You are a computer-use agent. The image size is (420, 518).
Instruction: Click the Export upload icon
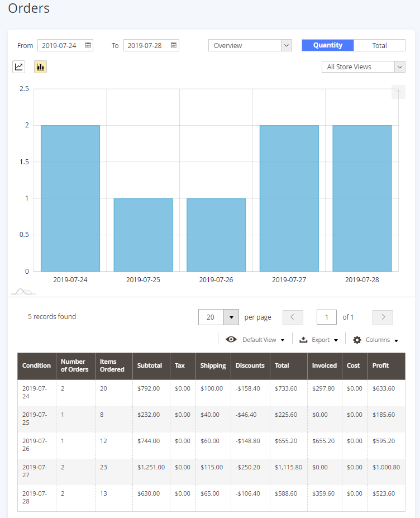click(x=304, y=340)
